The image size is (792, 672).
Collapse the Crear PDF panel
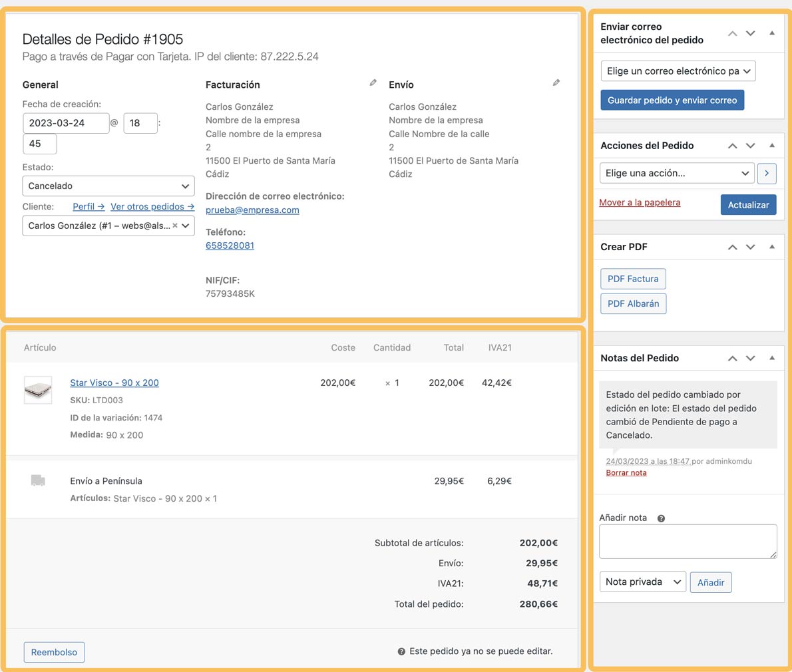click(771, 247)
